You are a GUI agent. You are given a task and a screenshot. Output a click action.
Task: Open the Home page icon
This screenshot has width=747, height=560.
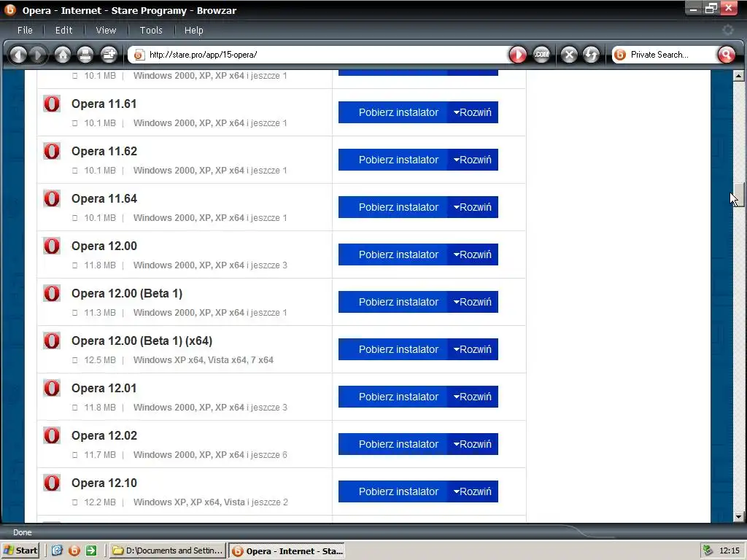pyautogui.click(x=63, y=55)
